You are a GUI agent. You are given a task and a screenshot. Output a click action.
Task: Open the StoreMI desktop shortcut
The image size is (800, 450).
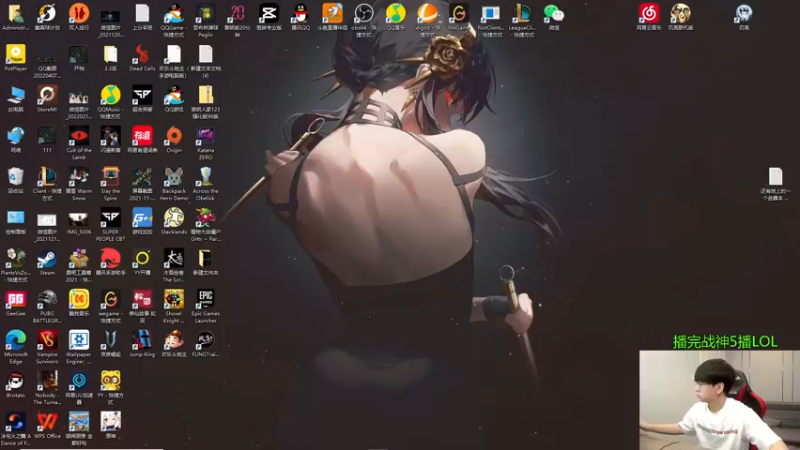click(x=47, y=95)
